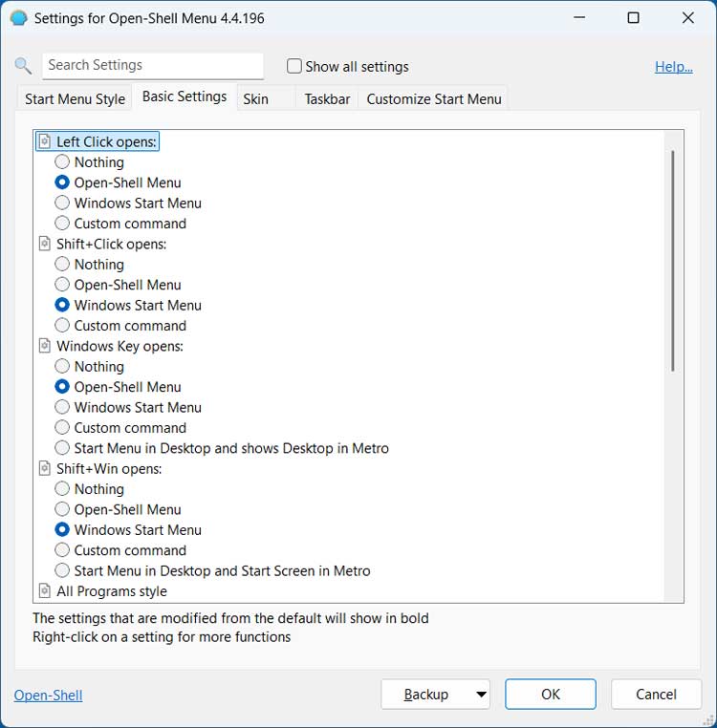Open the Basic Settings tab
The height and width of the screenshot is (728, 717).
(185, 96)
